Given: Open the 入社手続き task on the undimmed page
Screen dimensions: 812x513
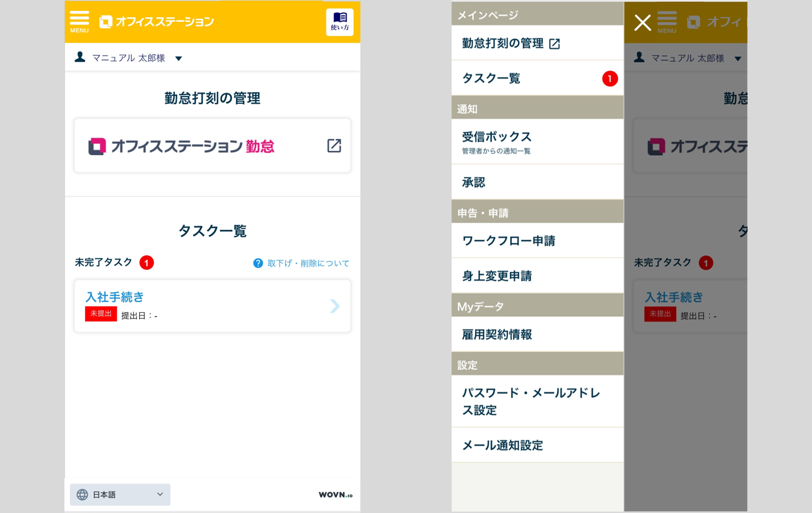Looking at the screenshot, I should click(115, 297).
